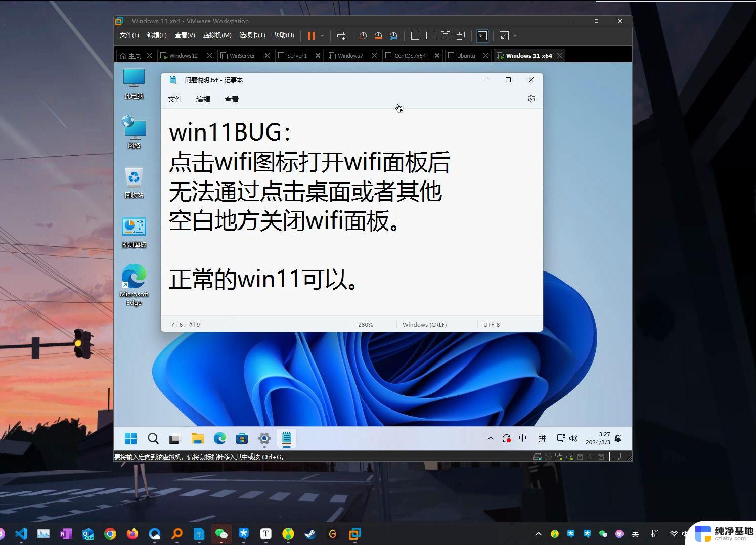The width and height of the screenshot is (756, 545).
Task: Take a snapshot of this virtual machine
Action: click(x=363, y=36)
